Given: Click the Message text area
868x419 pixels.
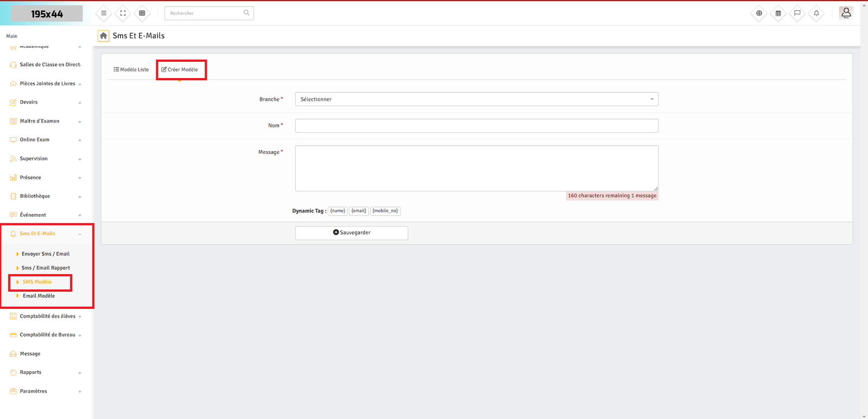Looking at the screenshot, I should (x=476, y=168).
